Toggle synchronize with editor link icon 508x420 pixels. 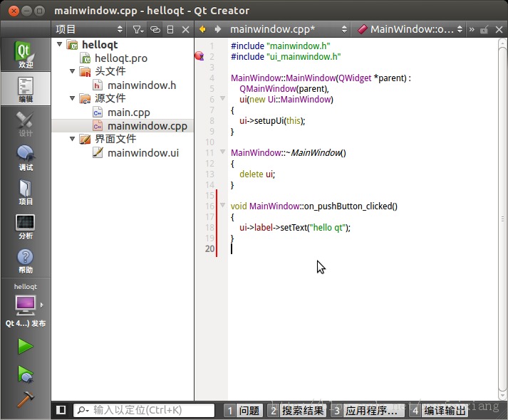[x=155, y=30]
